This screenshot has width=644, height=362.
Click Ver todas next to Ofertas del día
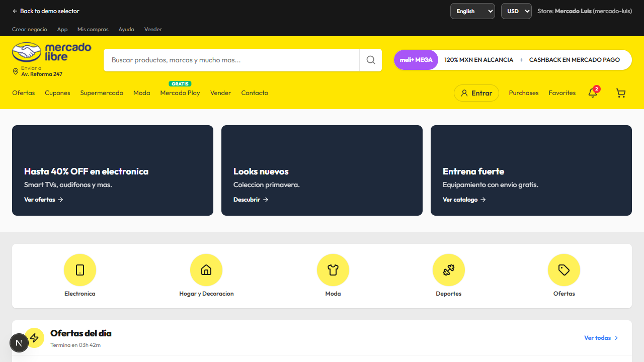(601, 338)
